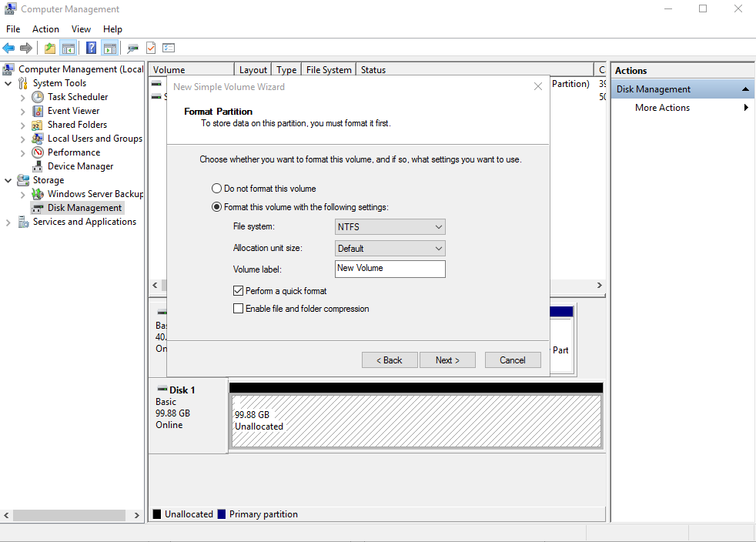Screen dimensions: 756x542
Task: Toggle the Show/Hide Console Tree icon
Action: click(x=69, y=48)
